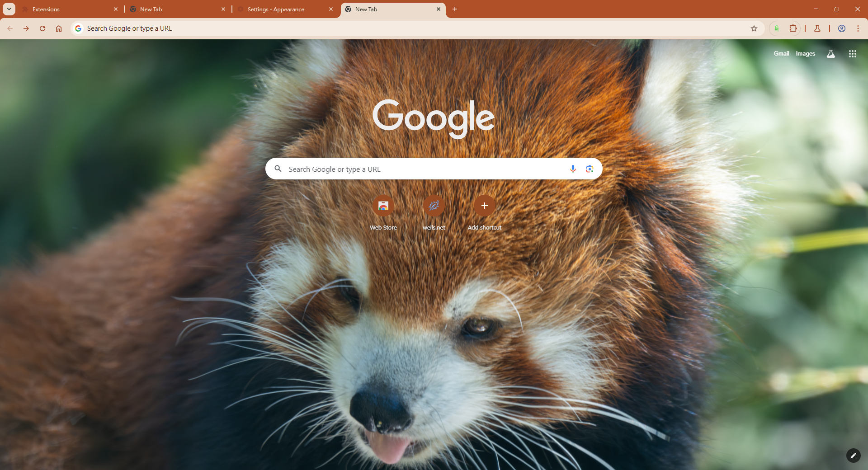Image resolution: width=868 pixels, height=470 pixels.
Task: Open Google Lens image search
Action: [589, 169]
